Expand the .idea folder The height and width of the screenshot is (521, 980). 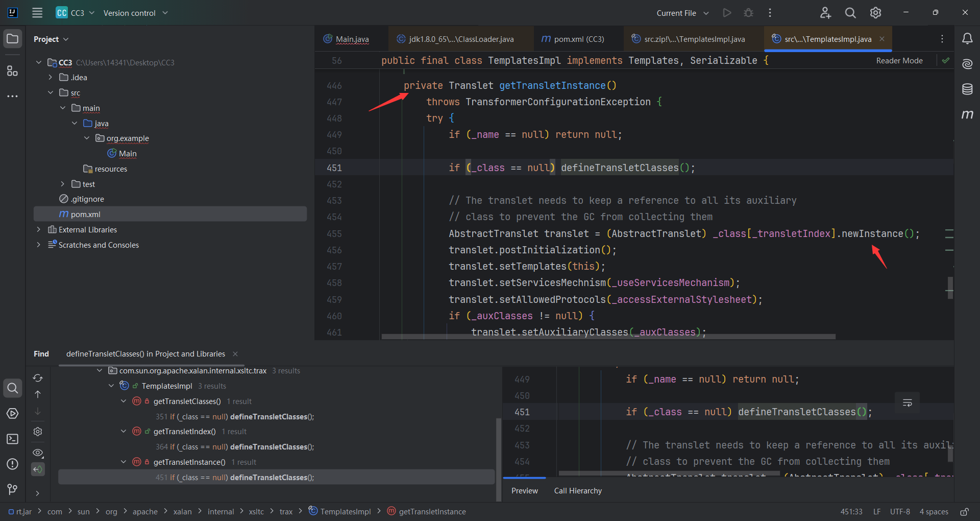51,77
